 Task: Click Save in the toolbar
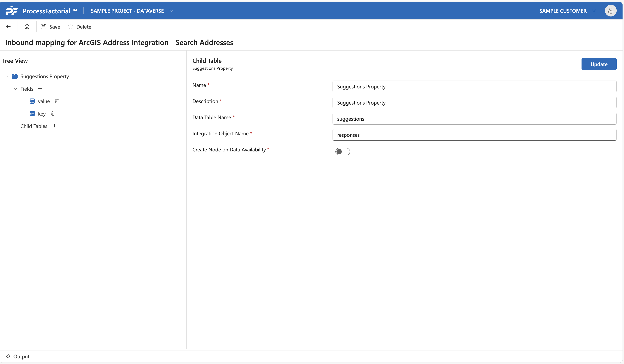point(51,27)
